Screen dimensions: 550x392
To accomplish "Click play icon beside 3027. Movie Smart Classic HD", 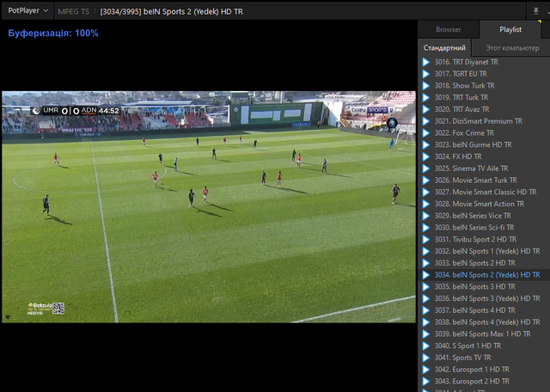I will pyautogui.click(x=426, y=193).
